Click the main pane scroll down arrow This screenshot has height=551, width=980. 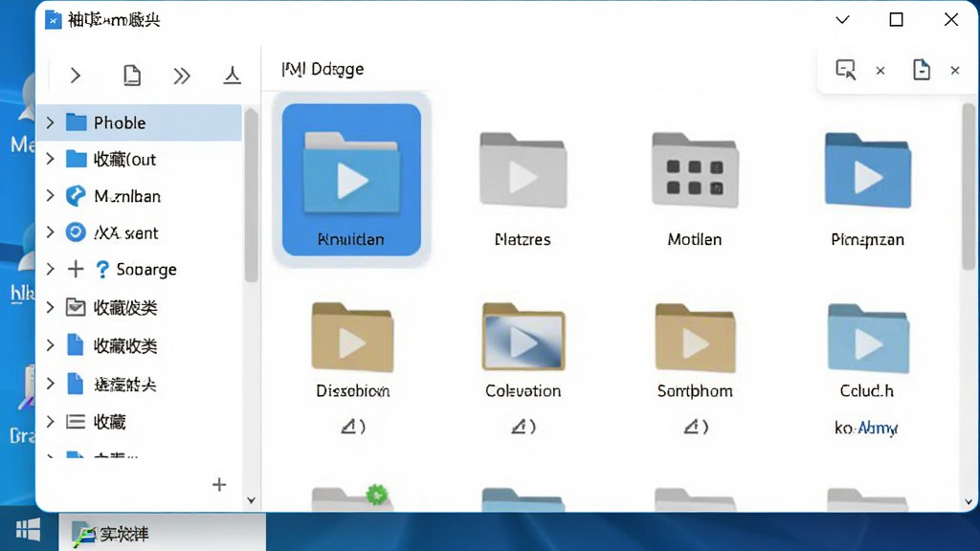tap(969, 501)
